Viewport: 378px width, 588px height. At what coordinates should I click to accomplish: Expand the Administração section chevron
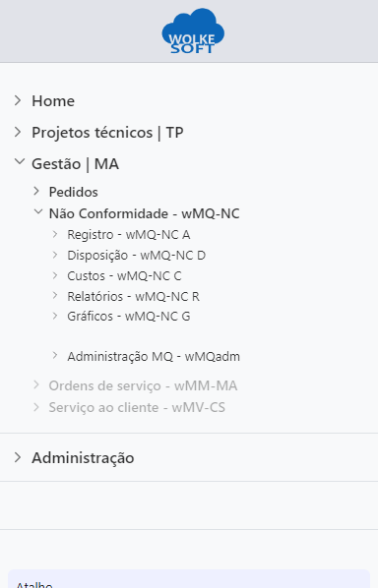18,457
